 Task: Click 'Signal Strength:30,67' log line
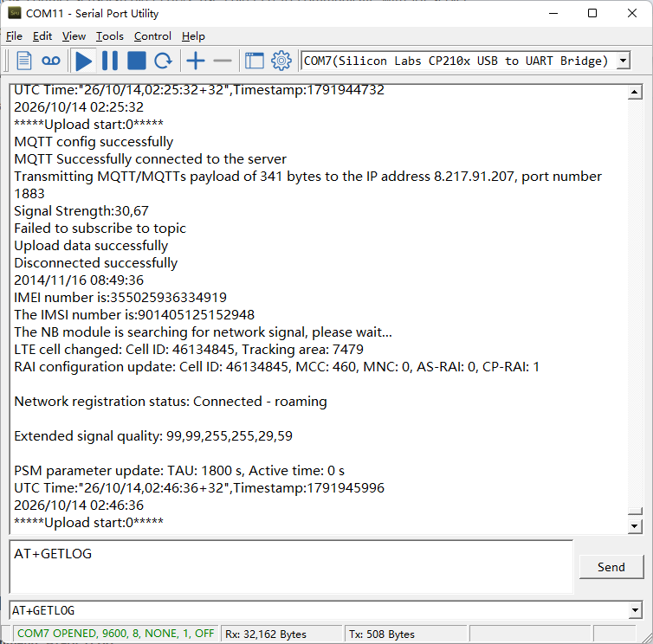pyautogui.click(x=81, y=210)
